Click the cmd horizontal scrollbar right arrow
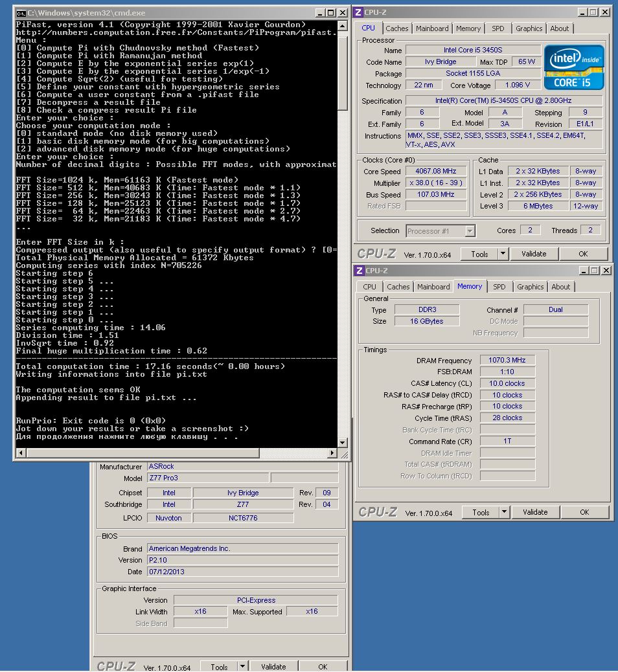This screenshot has width=618, height=672. tap(332, 453)
